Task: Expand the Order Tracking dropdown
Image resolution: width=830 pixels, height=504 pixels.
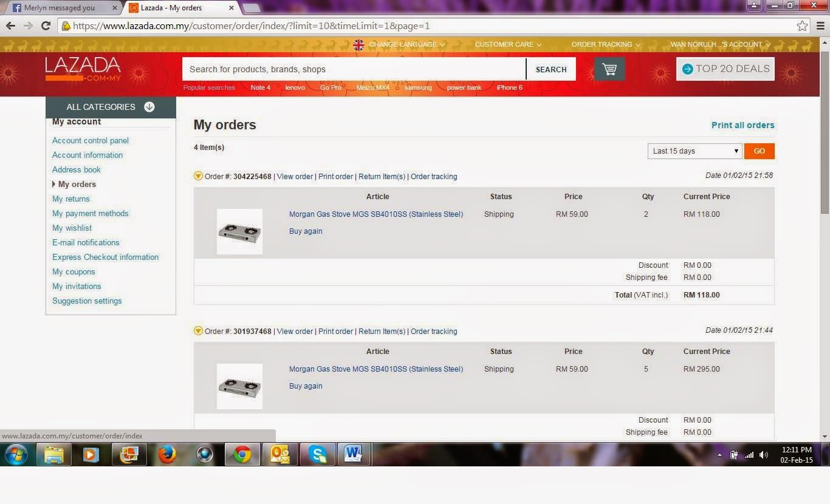Action: [x=606, y=44]
